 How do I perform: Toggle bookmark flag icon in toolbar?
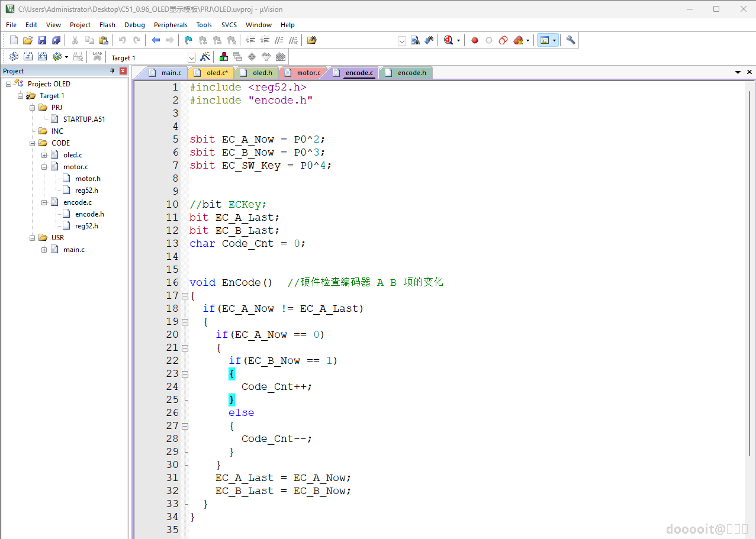[x=188, y=40]
